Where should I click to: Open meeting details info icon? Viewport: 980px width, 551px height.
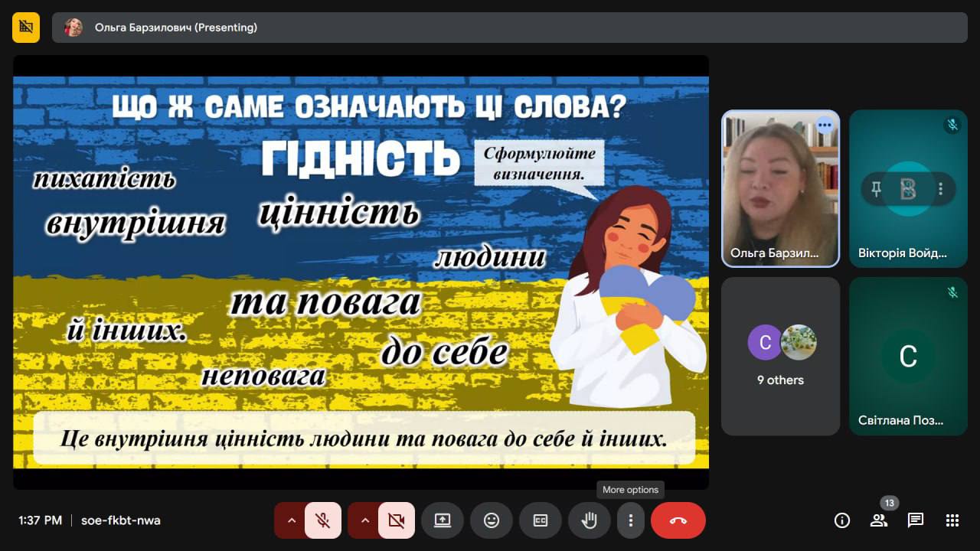pos(842,520)
